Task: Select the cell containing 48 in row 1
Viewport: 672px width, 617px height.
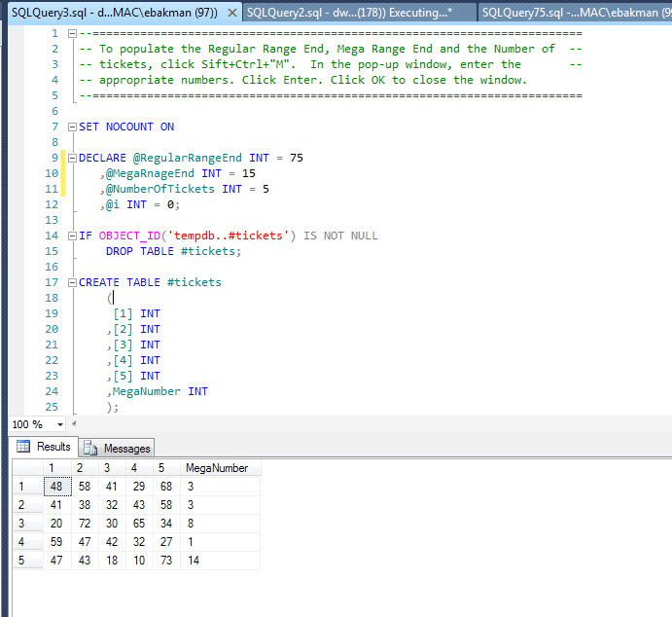Action: click(x=57, y=487)
